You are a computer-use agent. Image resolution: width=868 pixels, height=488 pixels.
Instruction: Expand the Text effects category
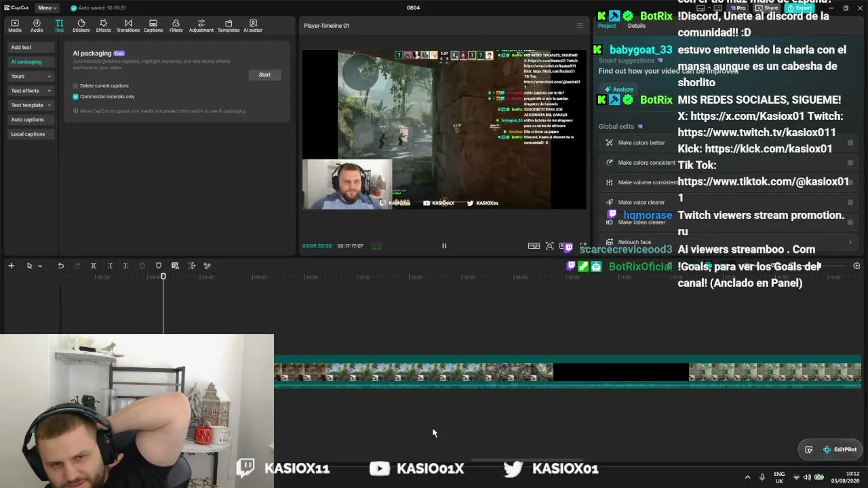(x=31, y=91)
